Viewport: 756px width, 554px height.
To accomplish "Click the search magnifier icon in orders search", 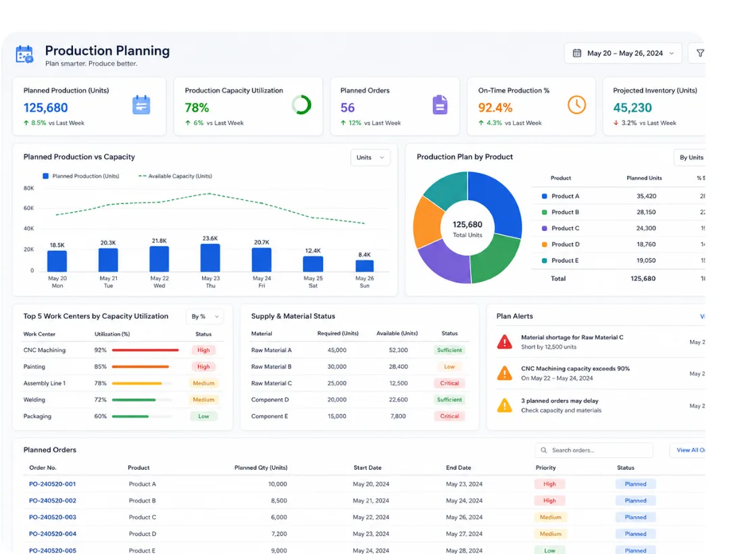I will tap(544, 450).
